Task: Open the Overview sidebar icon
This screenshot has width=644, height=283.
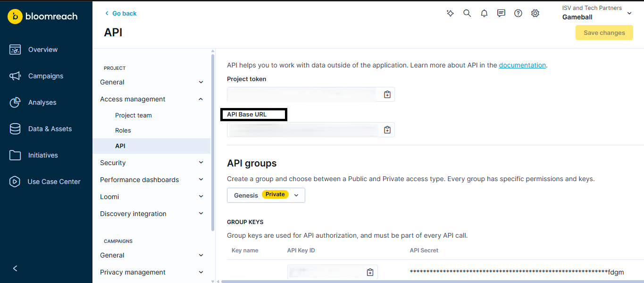Action: click(x=15, y=50)
